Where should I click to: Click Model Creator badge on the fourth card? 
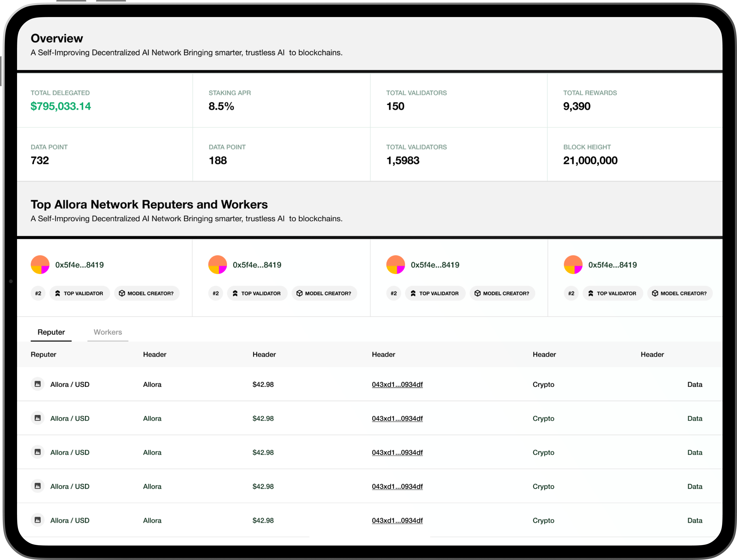680,293
